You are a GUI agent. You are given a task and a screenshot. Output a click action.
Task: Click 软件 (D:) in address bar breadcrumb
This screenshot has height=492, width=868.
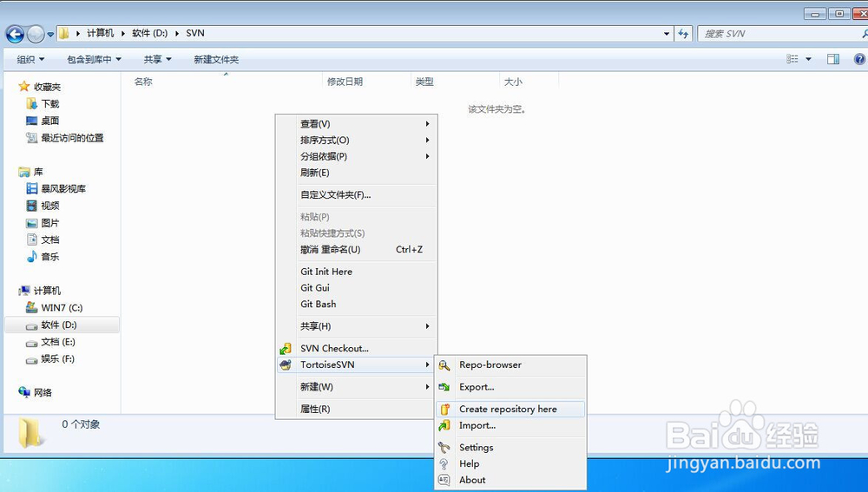click(x=149, y=33)
